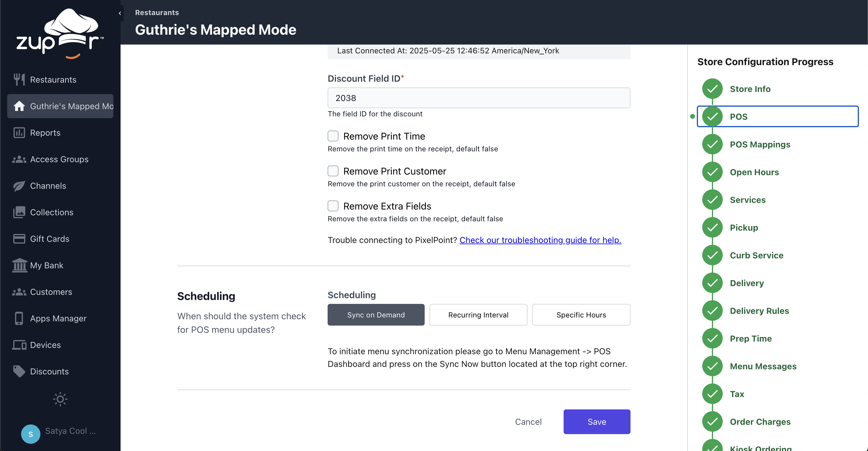Click into the Discount Field ID input
The width and height of the screenshot is (868, 451).
[x=479, y=98]
